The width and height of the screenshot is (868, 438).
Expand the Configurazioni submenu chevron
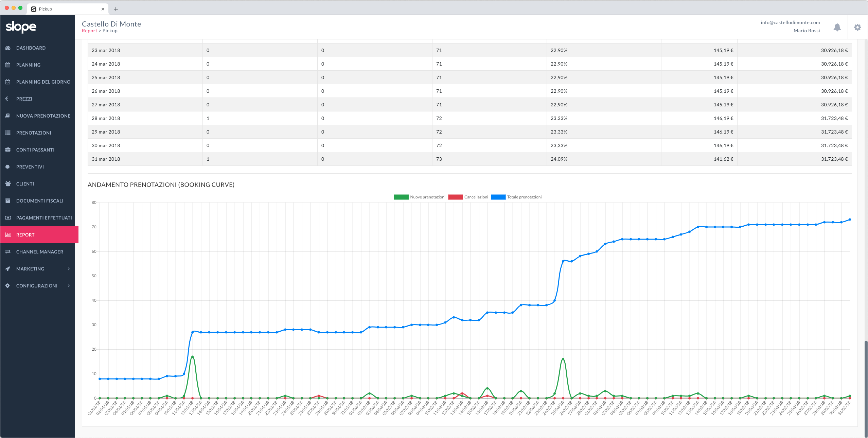69,286
